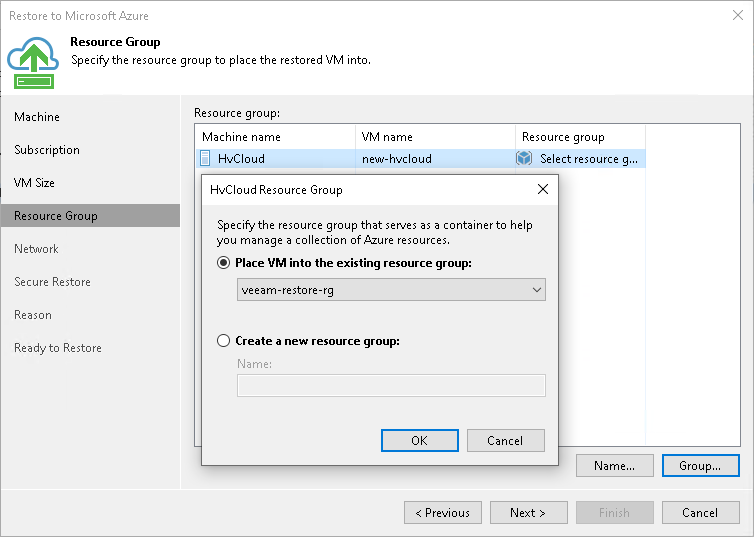The image size is (754, 537).
Task: Click the Group... button
Action: pos(700,466)
